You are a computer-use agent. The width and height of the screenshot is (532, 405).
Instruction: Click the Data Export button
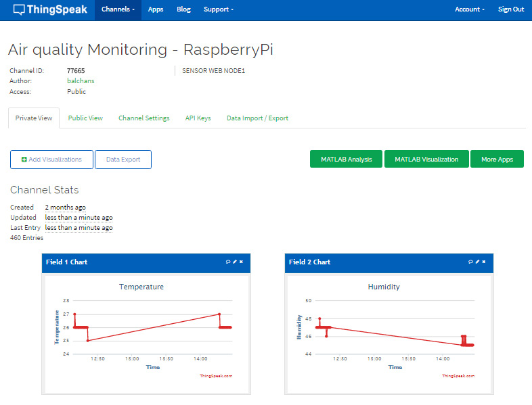click(x=123, y=160)
